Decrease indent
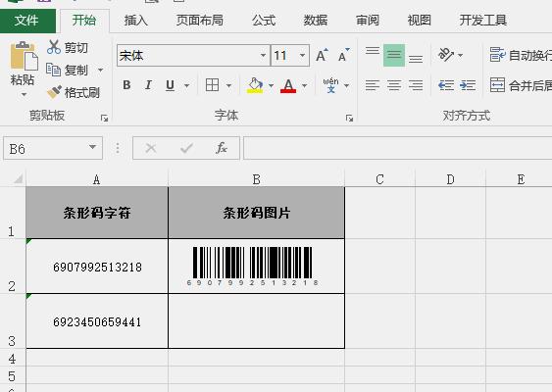552x392 pixels. pyautogui.click(x=446, y=85)
